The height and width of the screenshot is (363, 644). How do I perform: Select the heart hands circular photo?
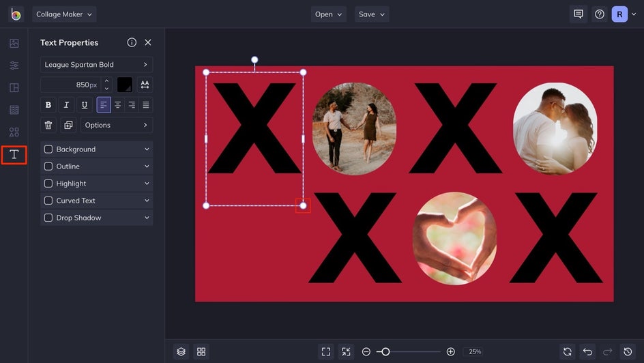tap(454, 238)
